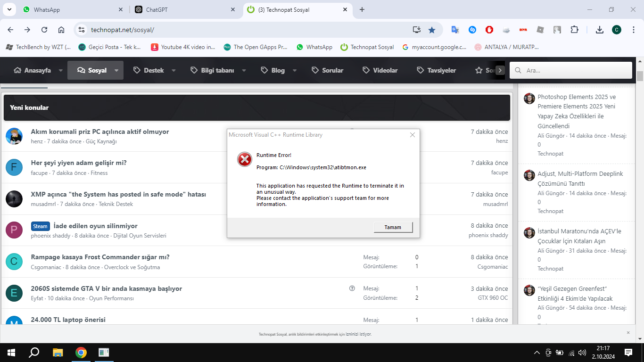
Task: Open the Shazam extension
Action: pos(472,30)
